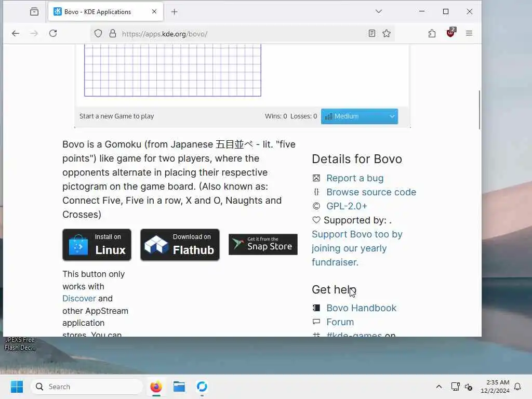Screen dimensions: 532x399
Task: View site security padlock info
Action: (x=113, y=33)
